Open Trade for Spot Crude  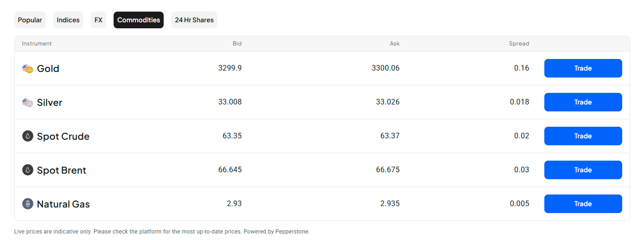(583, 136)
